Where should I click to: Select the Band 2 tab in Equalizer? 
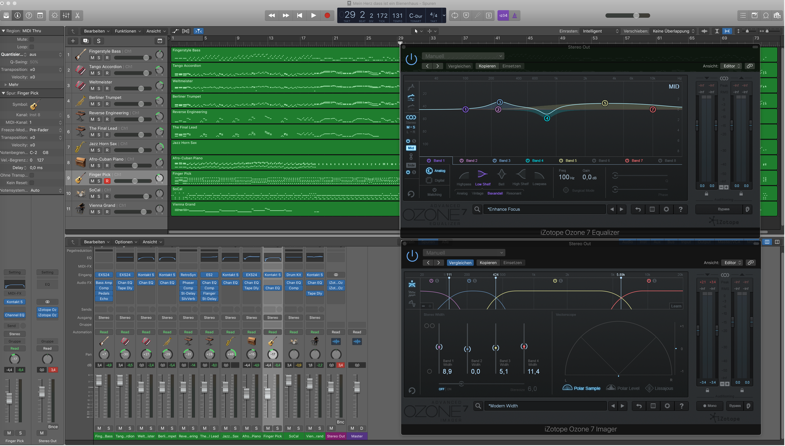pos(469,161)
